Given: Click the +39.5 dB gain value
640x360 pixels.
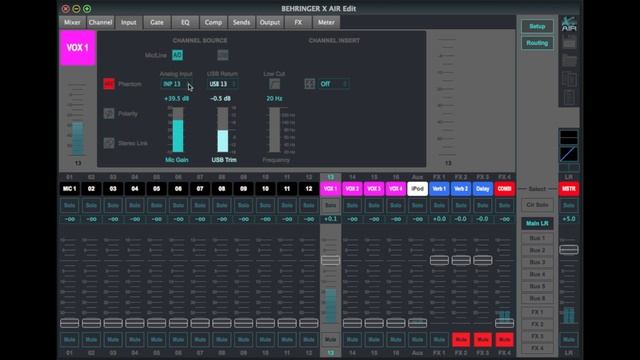Looking at the screenshot, I should coord(176,99).
